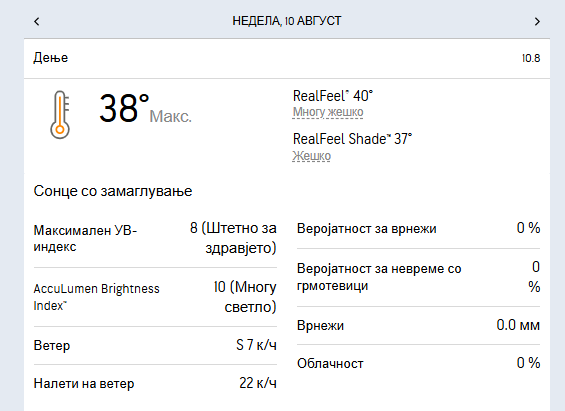The image size is (565, 411).
Task: Click the 'Ветер' S 7 к/ч row
Action: (155, 345)
